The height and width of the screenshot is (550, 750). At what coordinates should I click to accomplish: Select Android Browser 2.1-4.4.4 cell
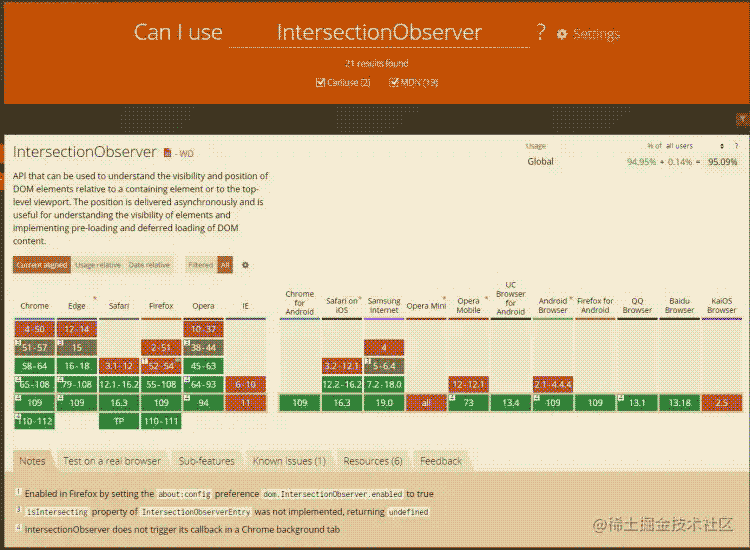point(552,384)
